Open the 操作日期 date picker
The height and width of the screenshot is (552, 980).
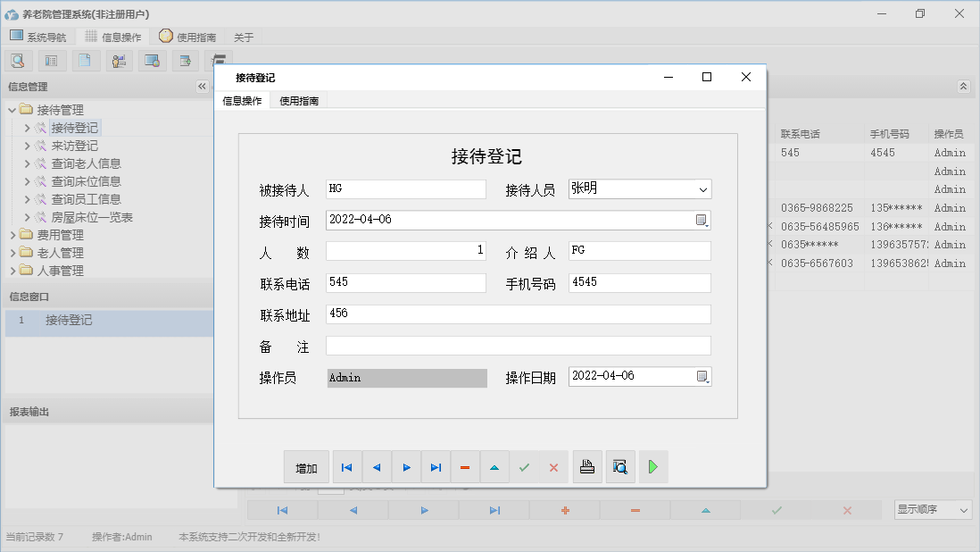tap(704, 376)
